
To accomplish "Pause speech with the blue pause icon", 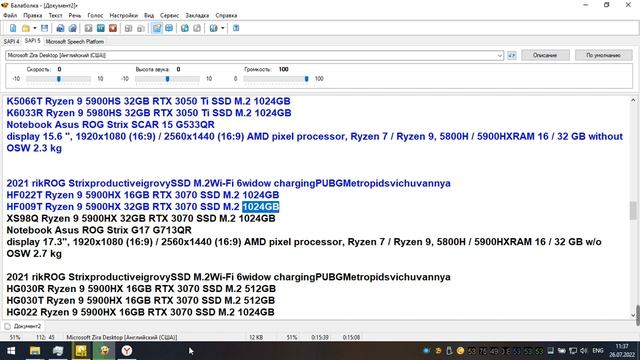I will (101, 28).
